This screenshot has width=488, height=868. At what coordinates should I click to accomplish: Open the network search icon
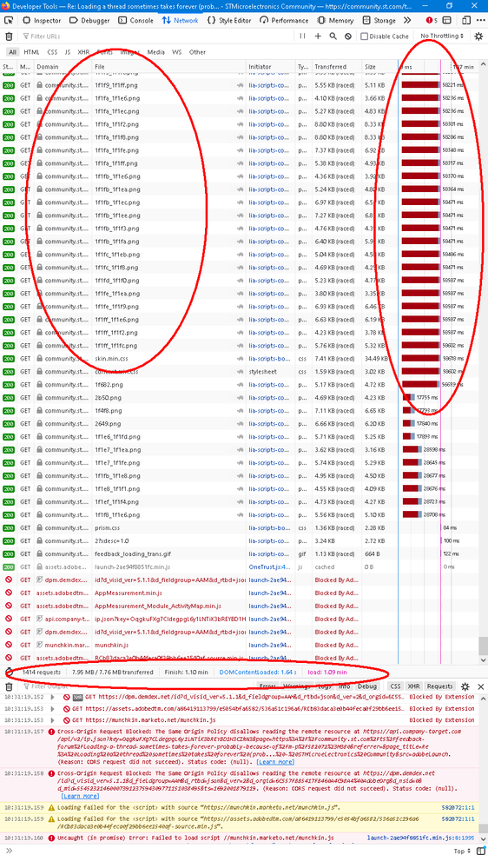pyautogui.click(x=333, y=36)
